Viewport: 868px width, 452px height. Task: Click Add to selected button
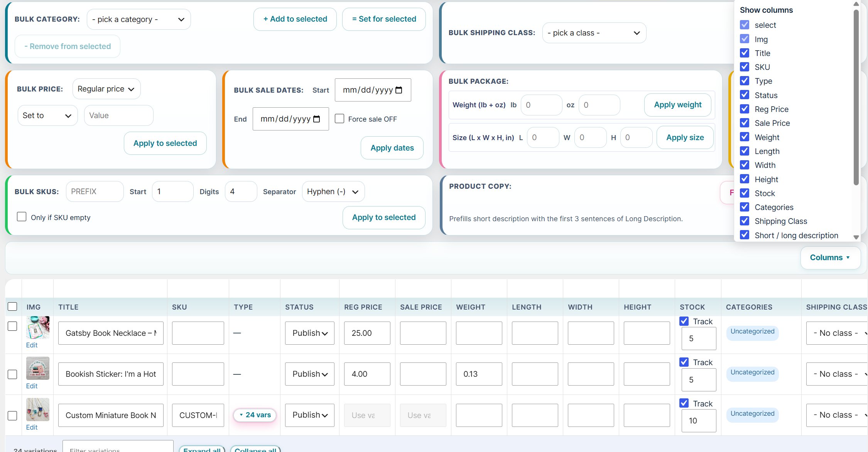click(x=295, y=19)
